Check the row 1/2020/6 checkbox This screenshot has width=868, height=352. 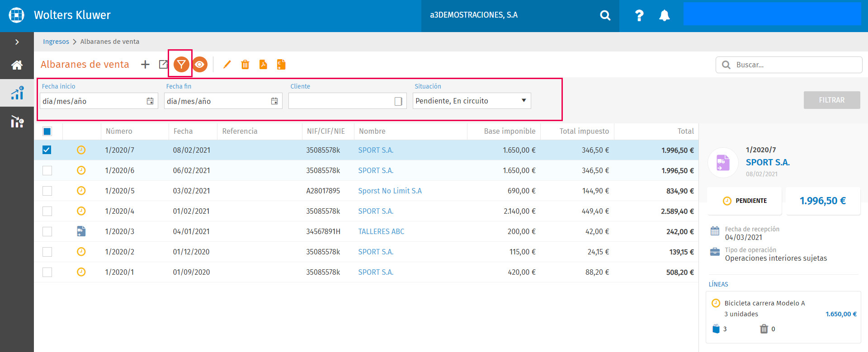click(x=47, y=170)
